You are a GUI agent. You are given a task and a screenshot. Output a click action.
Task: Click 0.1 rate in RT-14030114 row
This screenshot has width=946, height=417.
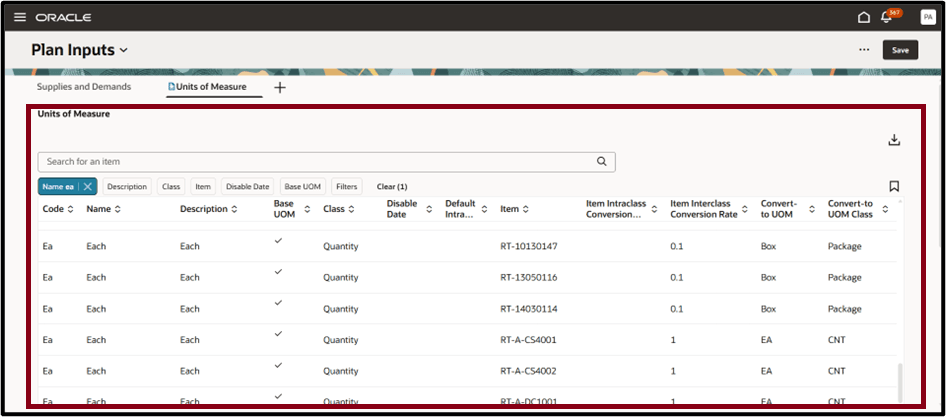[x=677, y=309]
